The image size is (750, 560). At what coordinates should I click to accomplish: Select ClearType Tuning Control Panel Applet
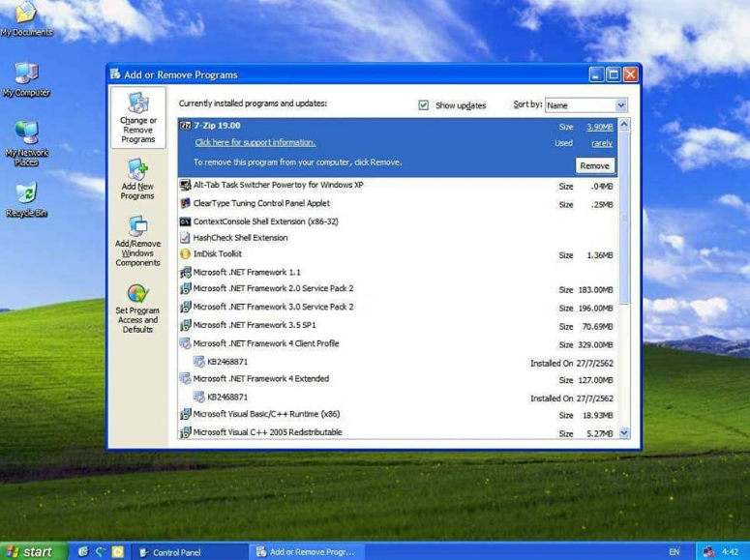click(x=398, y=204)
